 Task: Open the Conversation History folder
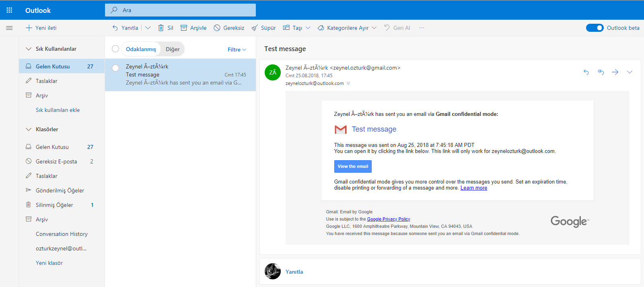[62, 234]
